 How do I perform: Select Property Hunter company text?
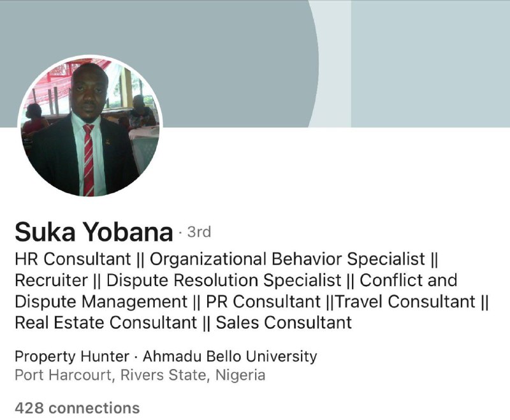pyautogui.click(x=72, y=356)
